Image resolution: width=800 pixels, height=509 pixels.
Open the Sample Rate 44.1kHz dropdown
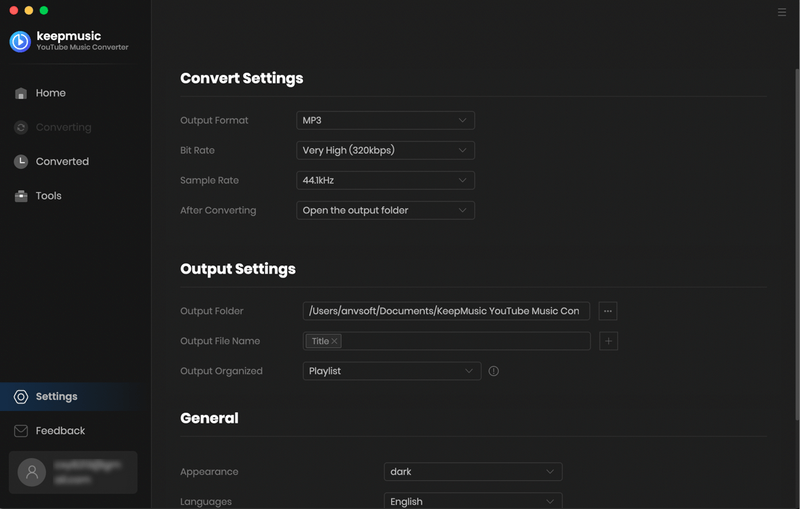point(385,181)
